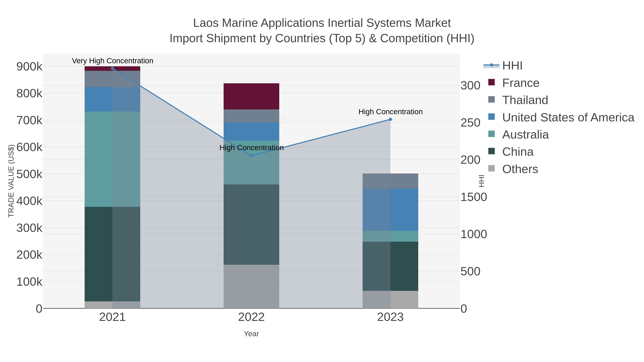The image size is (644, 362).
Task: Click the rotated 'HHI' right axis title
Action: pyautogui.click(x=481, y=181)
